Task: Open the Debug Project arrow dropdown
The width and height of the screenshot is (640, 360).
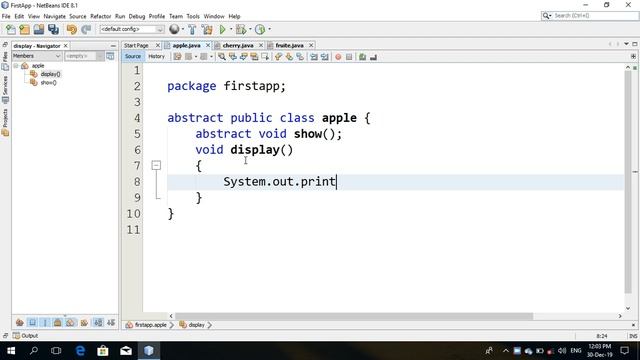Action: point(250,29)
